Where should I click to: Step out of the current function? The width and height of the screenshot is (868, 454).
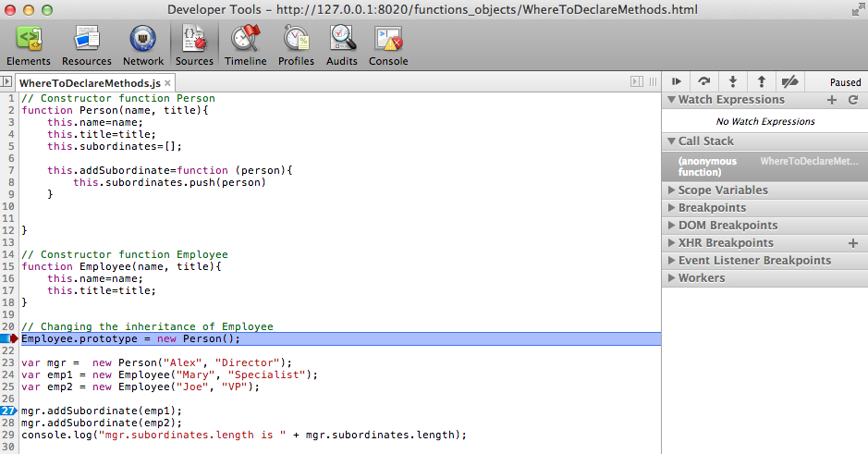[761, 82]
